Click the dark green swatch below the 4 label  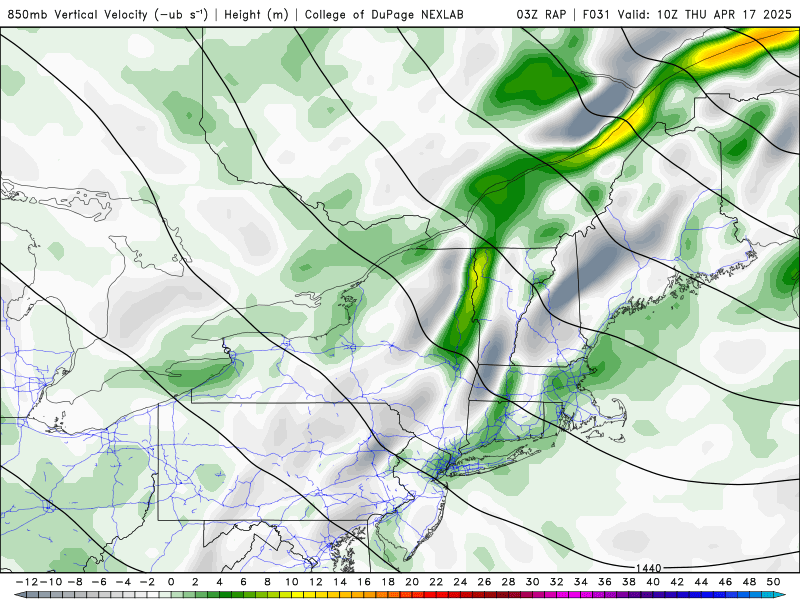point(225,595)
